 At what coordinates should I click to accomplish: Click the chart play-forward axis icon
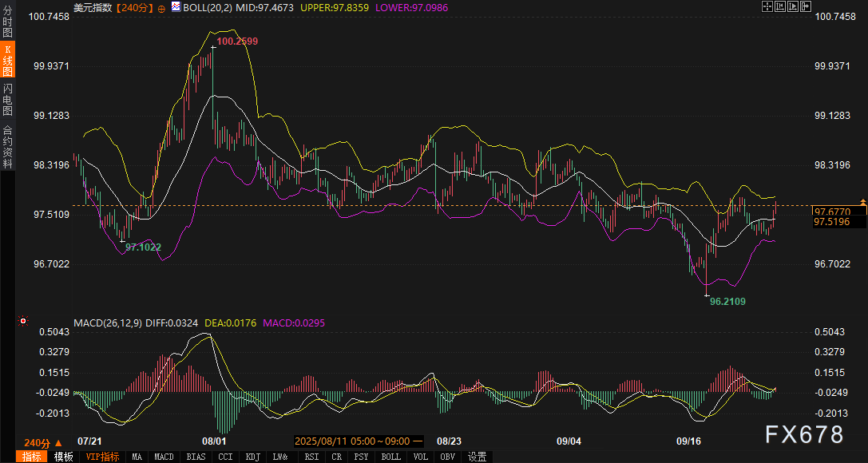(792, 6)
